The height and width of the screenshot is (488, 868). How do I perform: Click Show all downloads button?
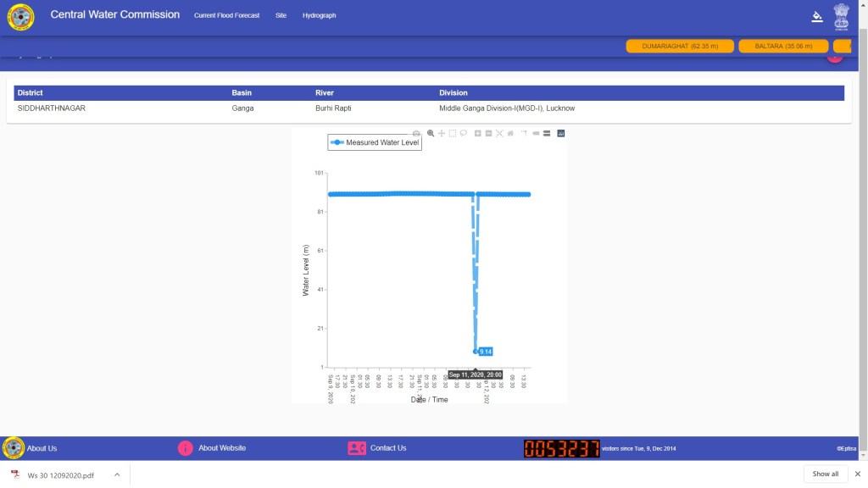825,474
